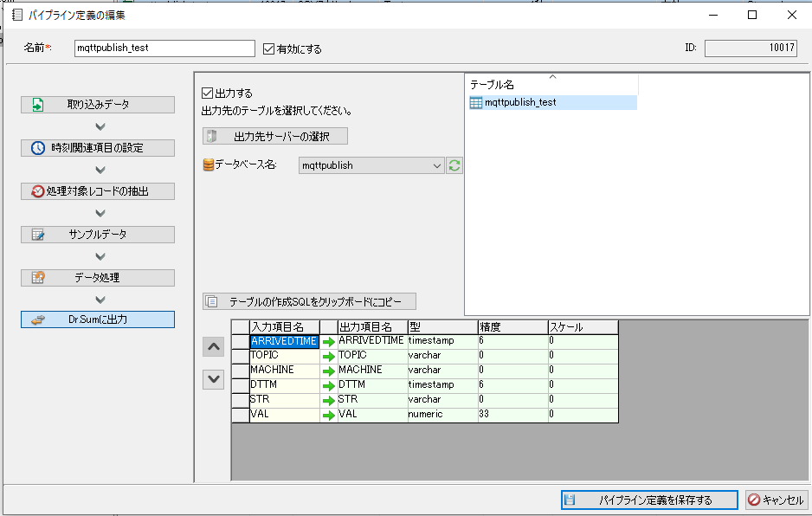Viewport: 812px width, 516px height.
Task: Click the table icon beside mqttpublish_test
Action: [x=475, y=102]
